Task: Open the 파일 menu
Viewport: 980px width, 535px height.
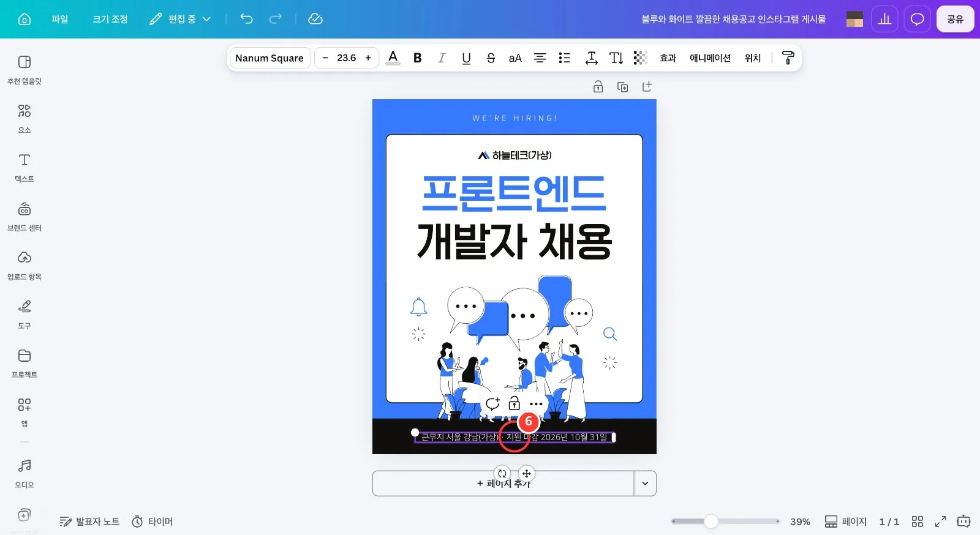Action: (x=60, y=19)
